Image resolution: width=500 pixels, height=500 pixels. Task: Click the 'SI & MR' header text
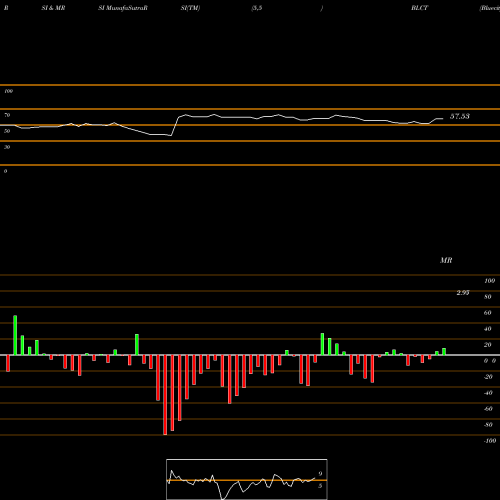[x=53, y=8]
